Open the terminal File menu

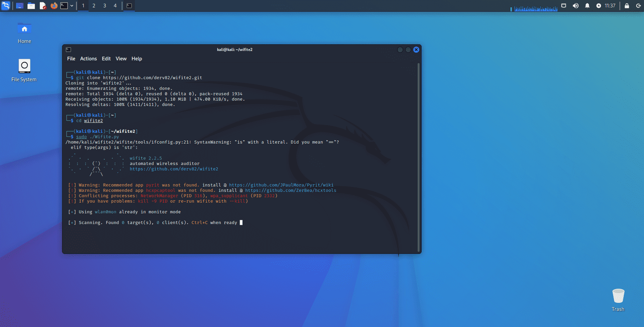71,59
